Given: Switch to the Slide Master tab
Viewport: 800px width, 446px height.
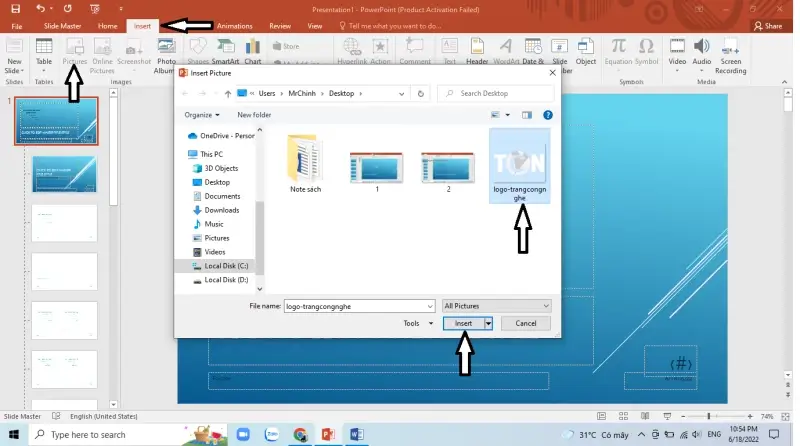Looking at the screenshot, I should point(62,25).
